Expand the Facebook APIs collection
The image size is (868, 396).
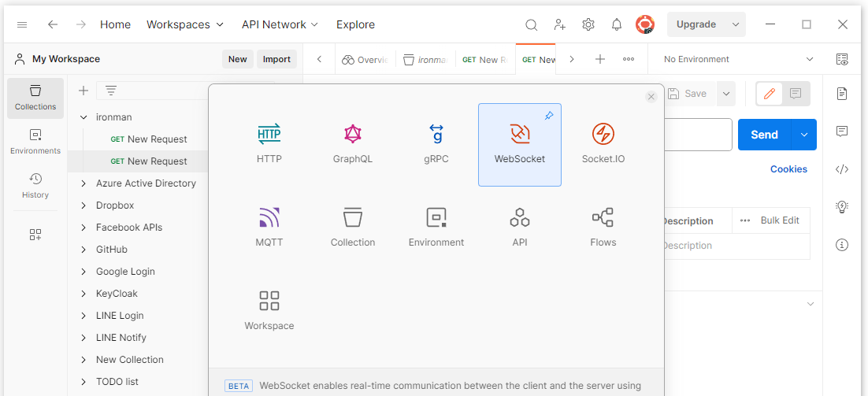[83, 228]
